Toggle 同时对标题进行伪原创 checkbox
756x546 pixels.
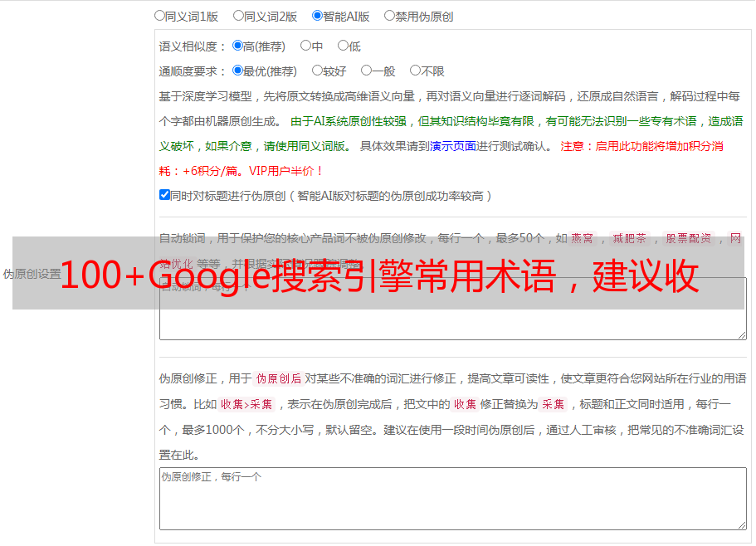tap(164, 195)
